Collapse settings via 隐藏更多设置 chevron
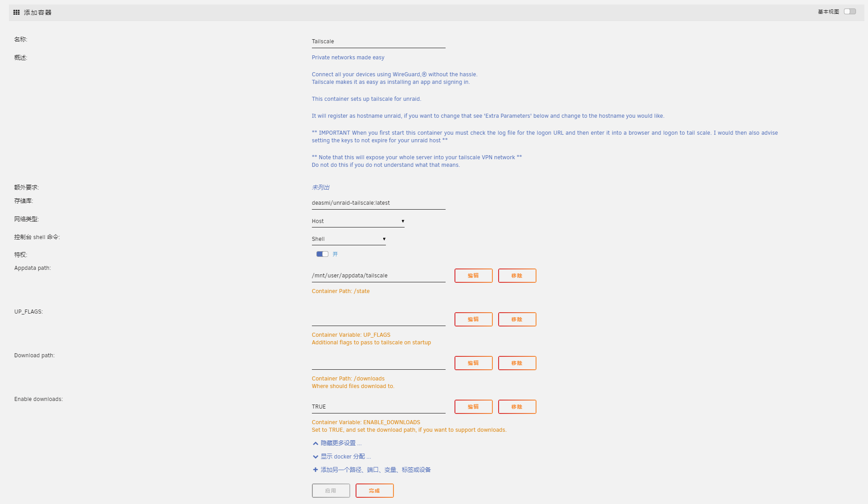Screen dimensions: 868x504 pos(315,443)
